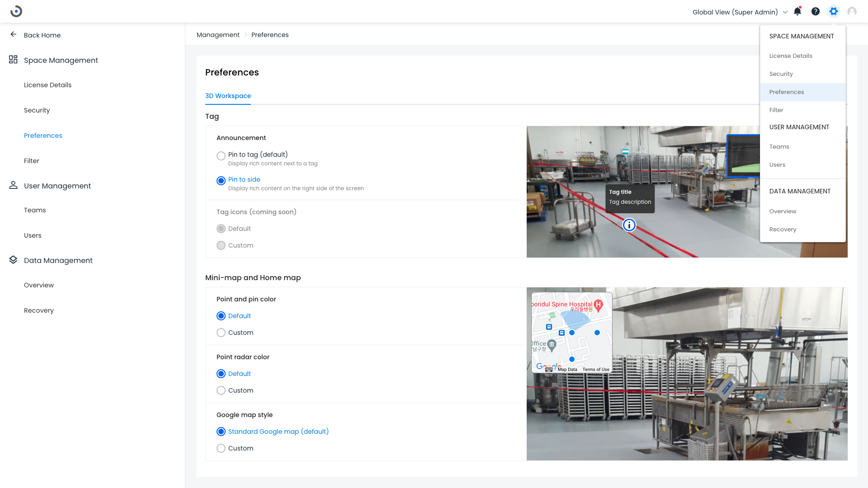Click Data Management heading in sidebar
Image resolution: width=868 pixels, height=488 pixels.
point(58,260)
